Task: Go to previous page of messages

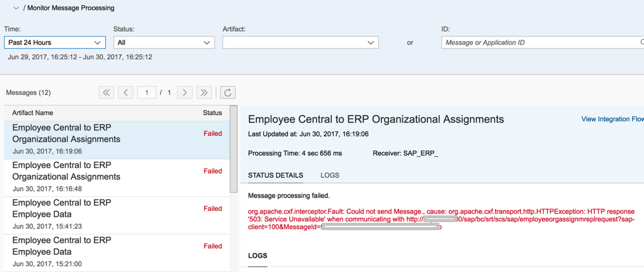Action: coord(126,93)
